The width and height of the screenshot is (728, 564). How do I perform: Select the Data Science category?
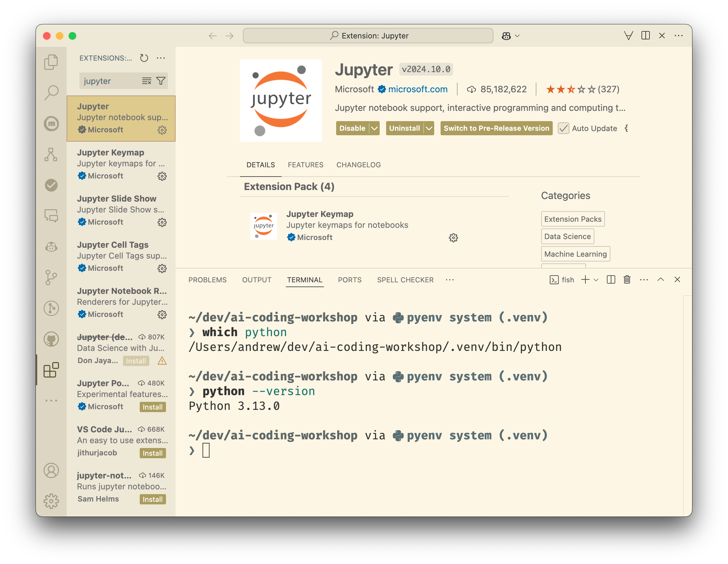coord(567,236)
